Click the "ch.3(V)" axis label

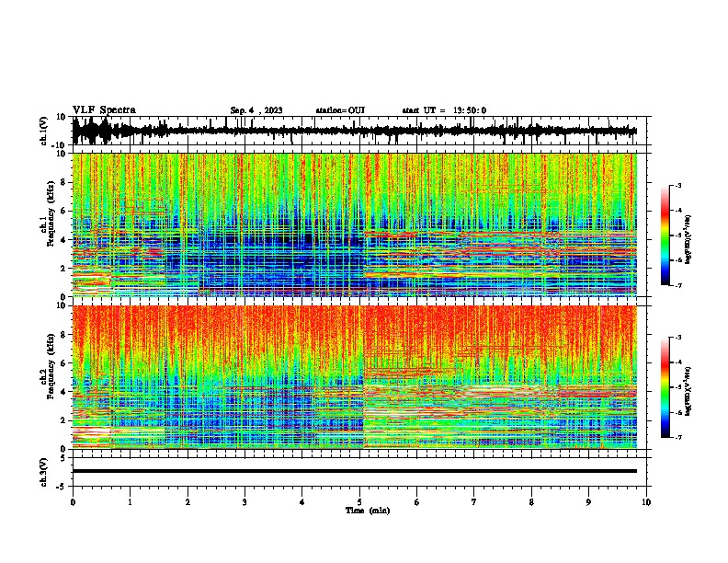pyautogui.click(x=44, y=472)
